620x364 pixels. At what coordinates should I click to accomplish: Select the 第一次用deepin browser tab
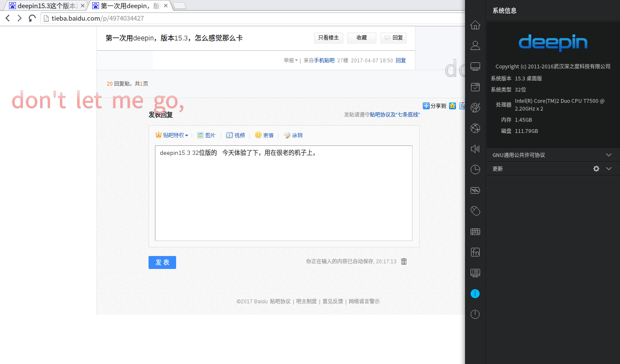pyautogui.click(x=129, y=6)
